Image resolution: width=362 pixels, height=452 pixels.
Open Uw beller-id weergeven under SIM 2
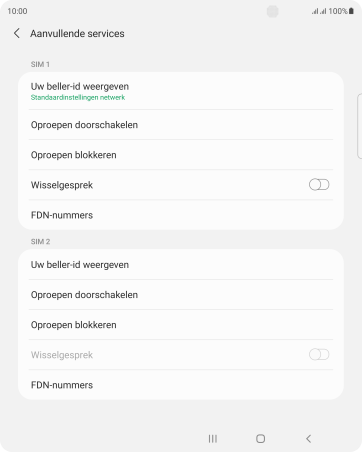click(x=181, y=265)
